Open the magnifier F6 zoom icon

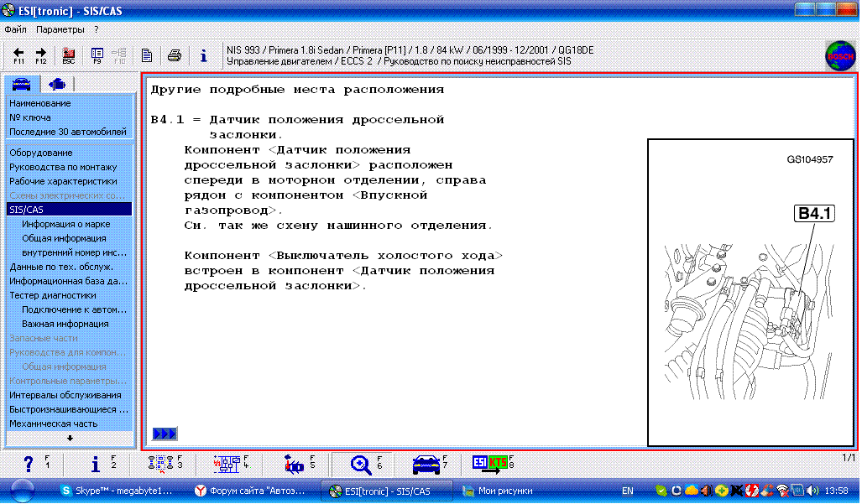pyautogui.click(x=361, y=465)
